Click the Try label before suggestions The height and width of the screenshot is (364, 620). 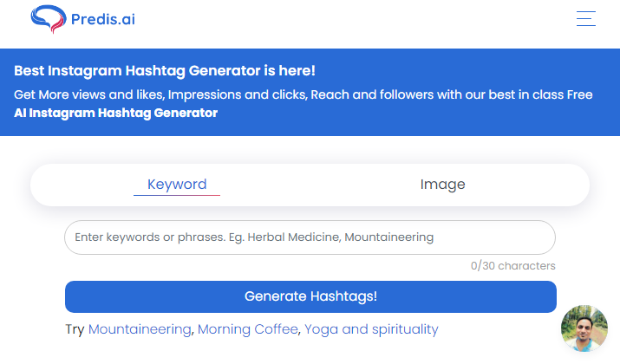[75, 329]
